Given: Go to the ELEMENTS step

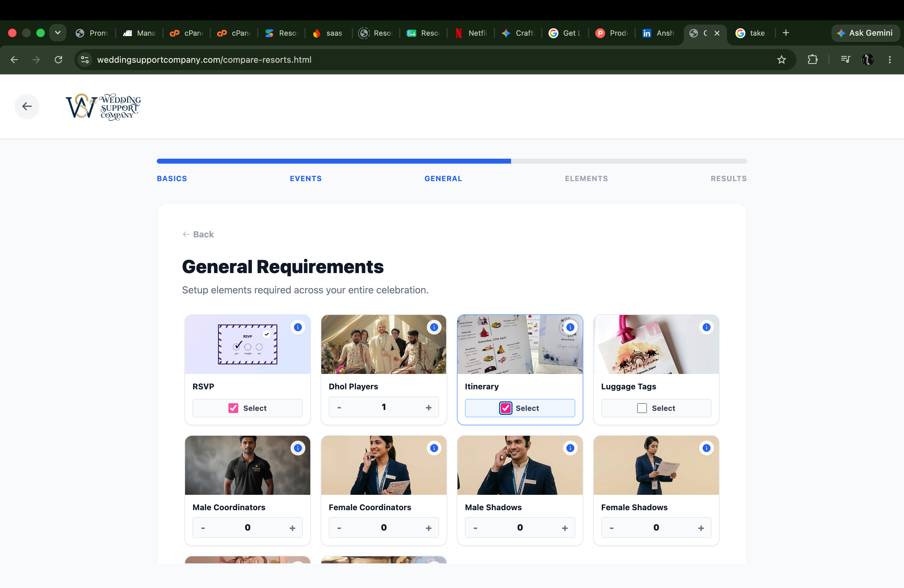Looking at the screenshot, I should 586,179.
